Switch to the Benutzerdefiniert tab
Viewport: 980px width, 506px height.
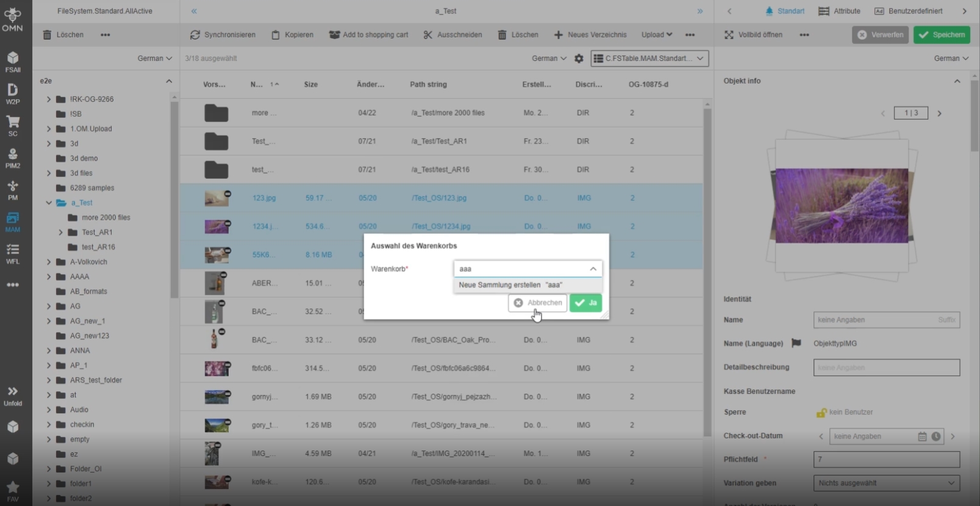pyautogui.click(x=908, y=11)
